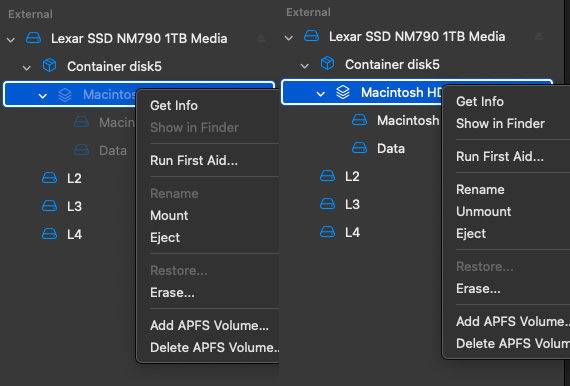Click the L3 volume icon in right panel
Screen dimensions: 570x386
[328, 204]
